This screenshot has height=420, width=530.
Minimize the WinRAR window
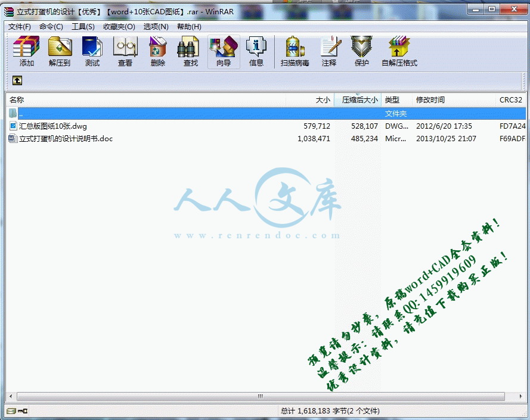click(476, 10)
